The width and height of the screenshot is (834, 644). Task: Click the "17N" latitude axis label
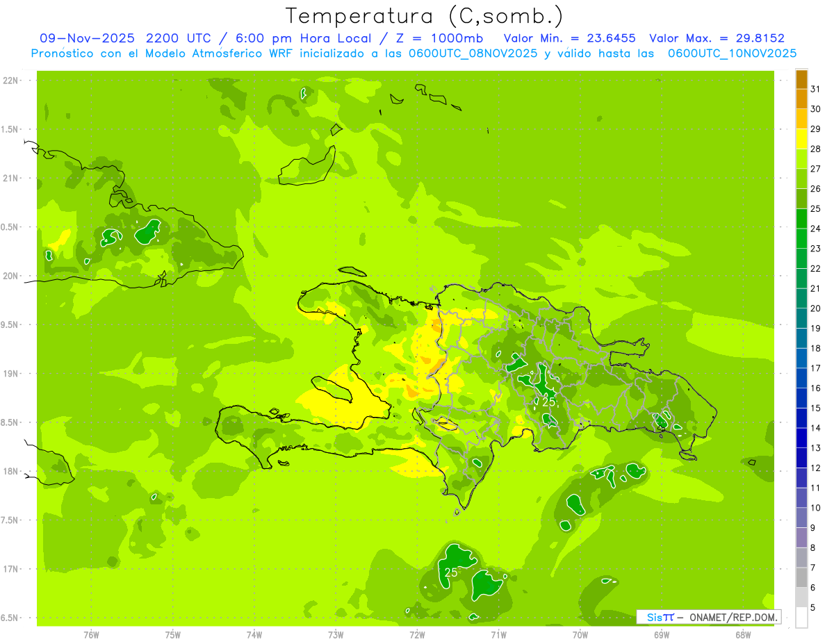[10, 569]
